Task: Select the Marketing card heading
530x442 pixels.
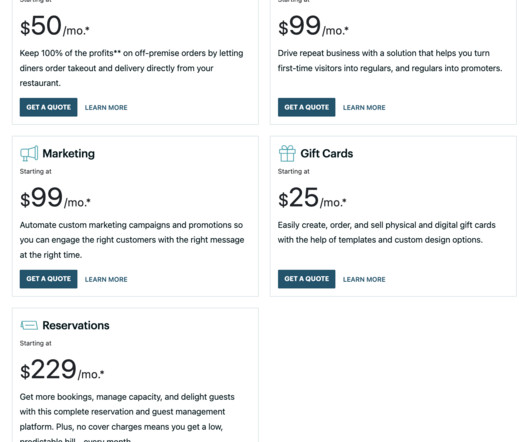Action: tap(69, 154)
